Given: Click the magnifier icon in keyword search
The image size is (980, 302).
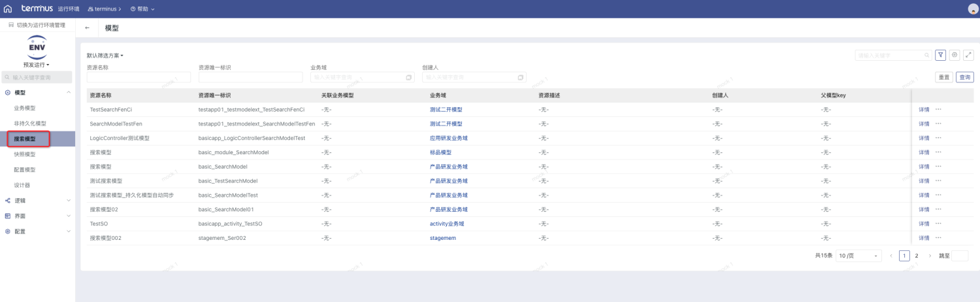Looking at the screenshot, I should pyautogui.click(x=926, y=56).
